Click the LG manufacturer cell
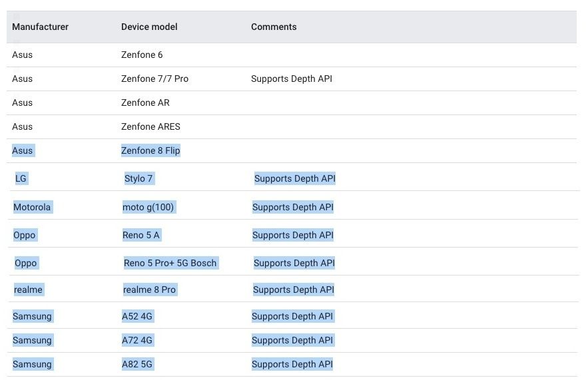The width and height of the screenshot is (588, 380). (x=21, y=178)
